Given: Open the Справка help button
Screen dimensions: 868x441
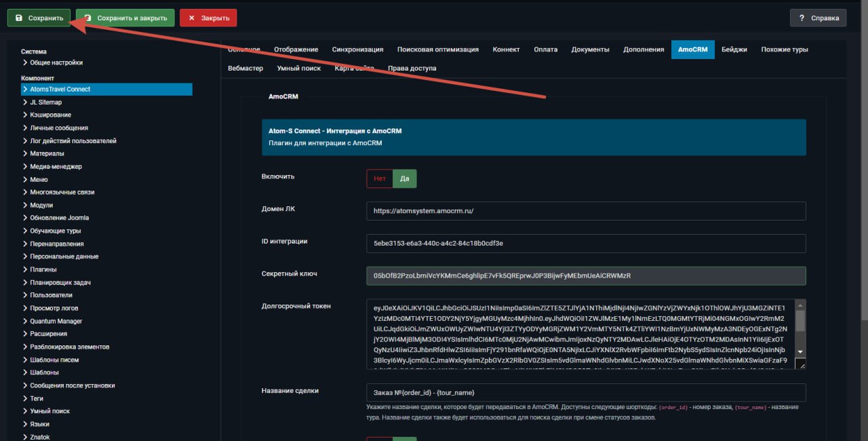Looking at the screenshot, I should coord(818,18).
